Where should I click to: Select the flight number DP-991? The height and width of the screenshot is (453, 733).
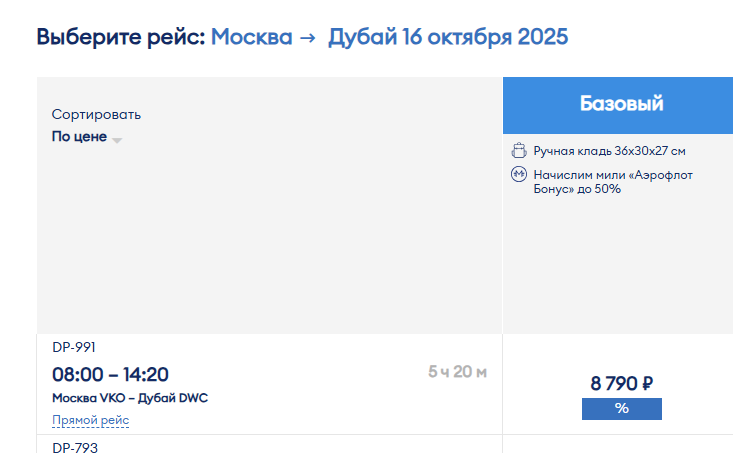click(x=74, y=347)
